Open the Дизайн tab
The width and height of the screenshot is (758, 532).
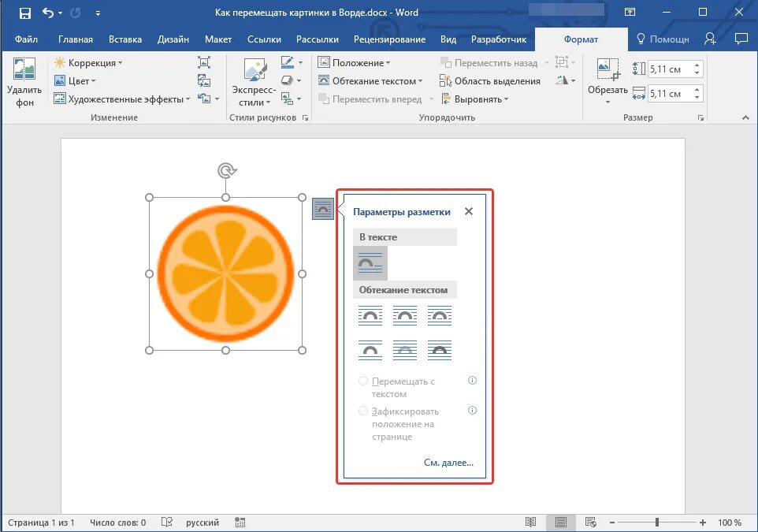173,39
